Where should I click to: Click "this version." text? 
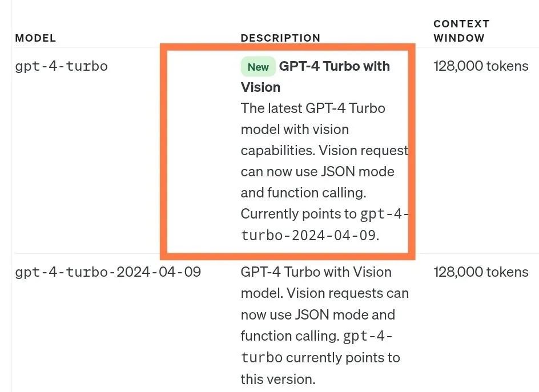[277, 379]
